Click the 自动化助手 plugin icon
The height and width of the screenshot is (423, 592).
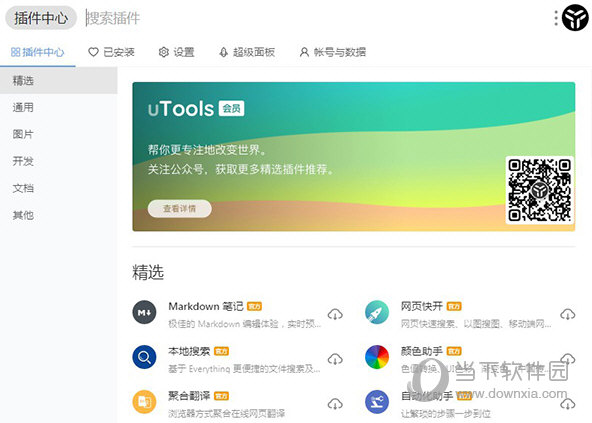point(377,402)
